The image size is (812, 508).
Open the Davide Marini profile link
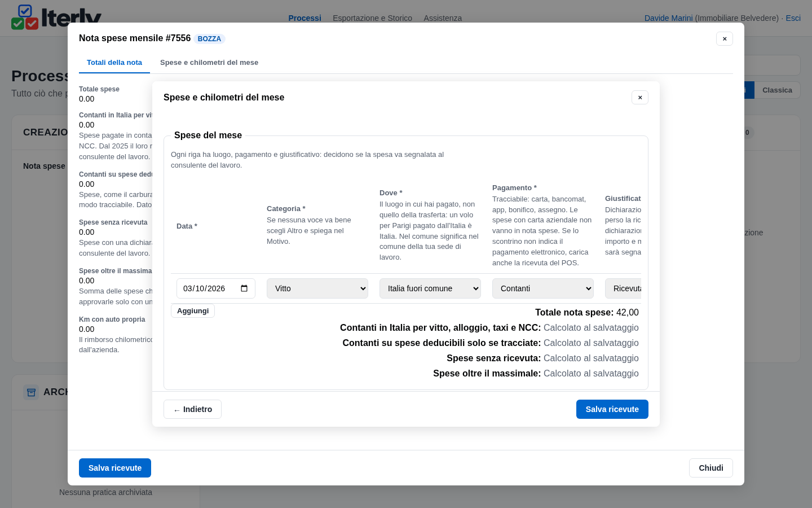(668, 18)
